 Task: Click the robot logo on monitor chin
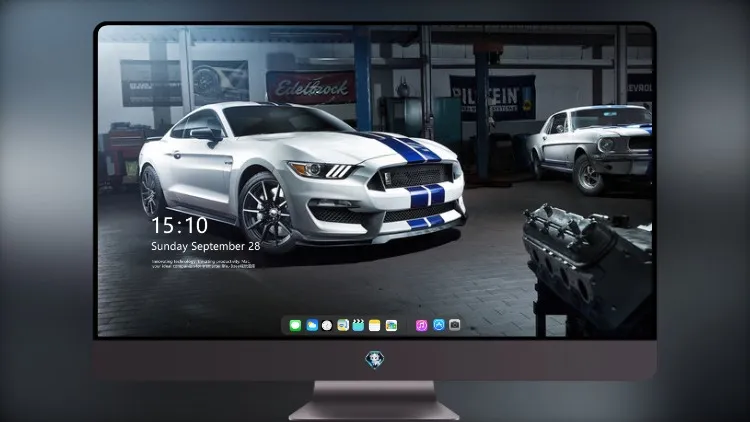[375, 360]
